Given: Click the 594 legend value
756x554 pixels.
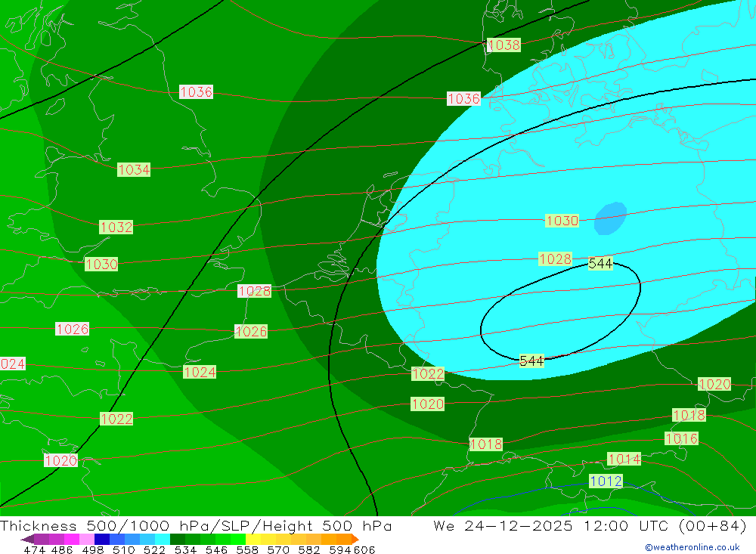Looking at the screenshot, I should (x=340, y=549).
